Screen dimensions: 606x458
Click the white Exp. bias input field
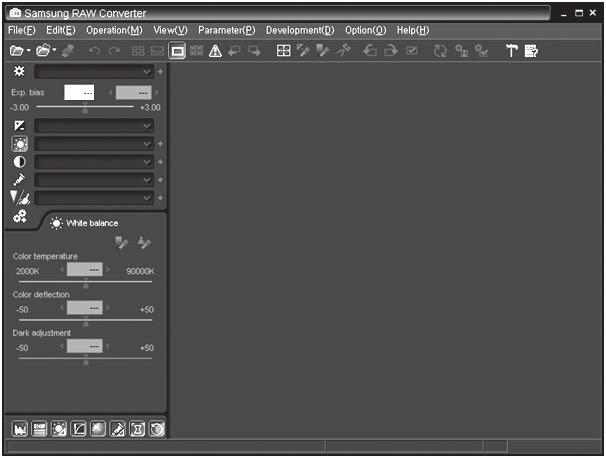pyautogui.click(x=79, y=93)
